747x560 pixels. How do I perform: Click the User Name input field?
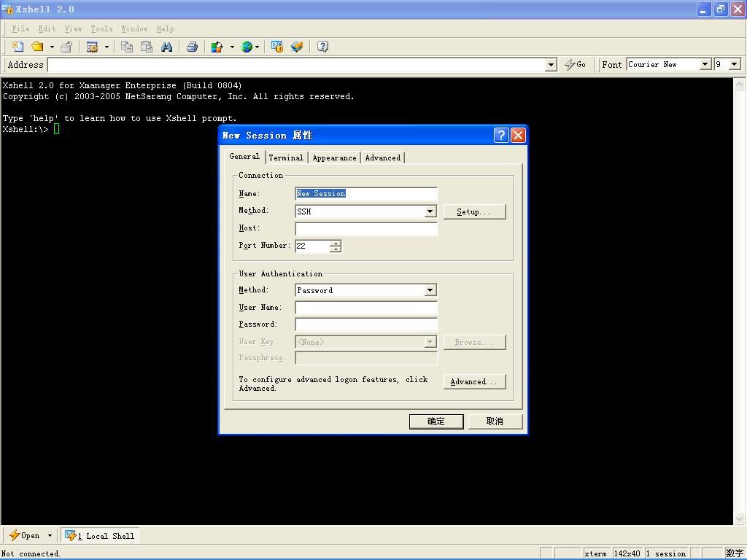366,308
